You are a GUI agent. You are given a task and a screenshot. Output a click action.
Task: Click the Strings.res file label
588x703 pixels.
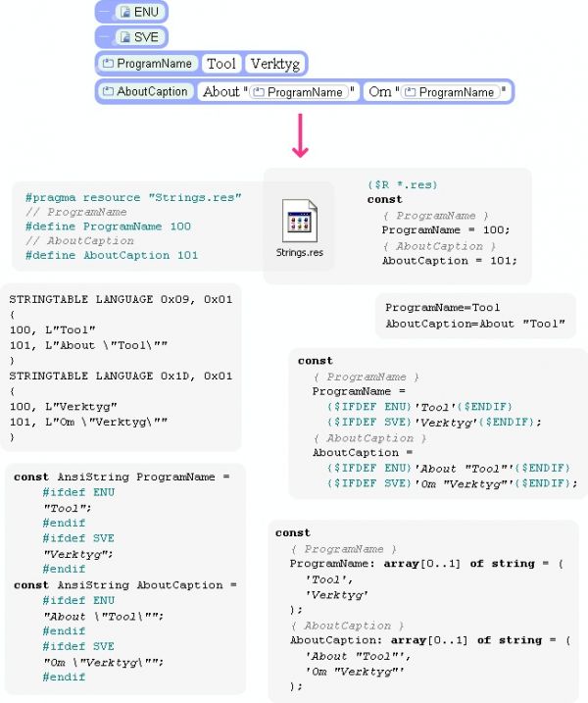click(299, 252)
